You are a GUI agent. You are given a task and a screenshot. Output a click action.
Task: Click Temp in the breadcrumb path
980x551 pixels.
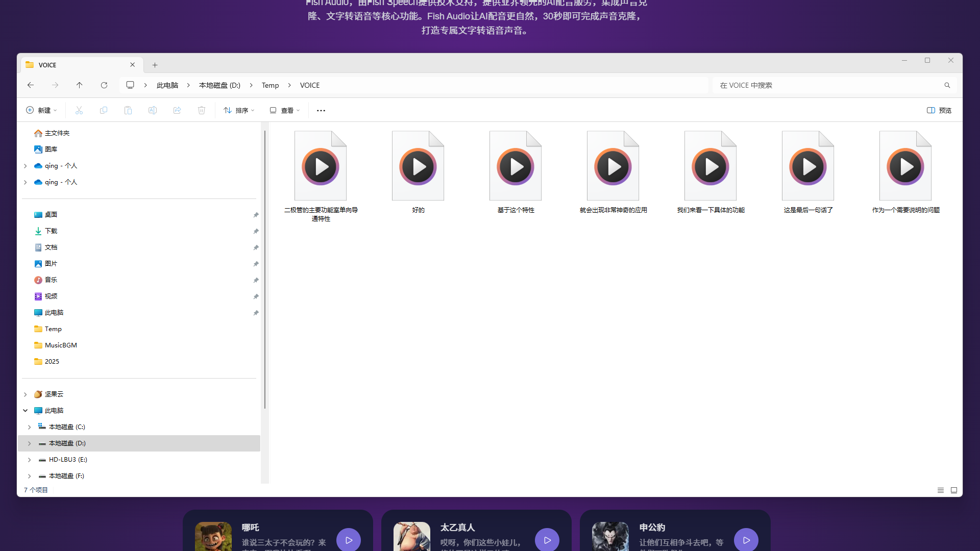click(270, 85)
